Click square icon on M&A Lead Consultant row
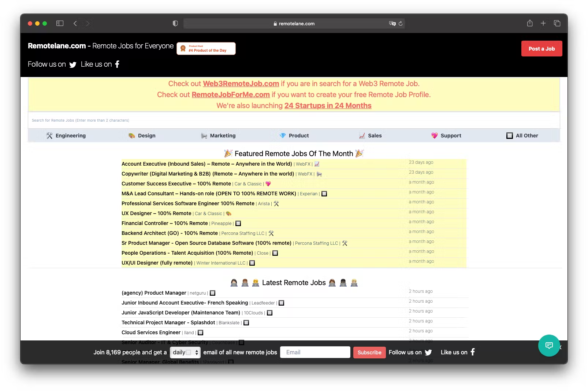588x391 pixels. (324, 194)
